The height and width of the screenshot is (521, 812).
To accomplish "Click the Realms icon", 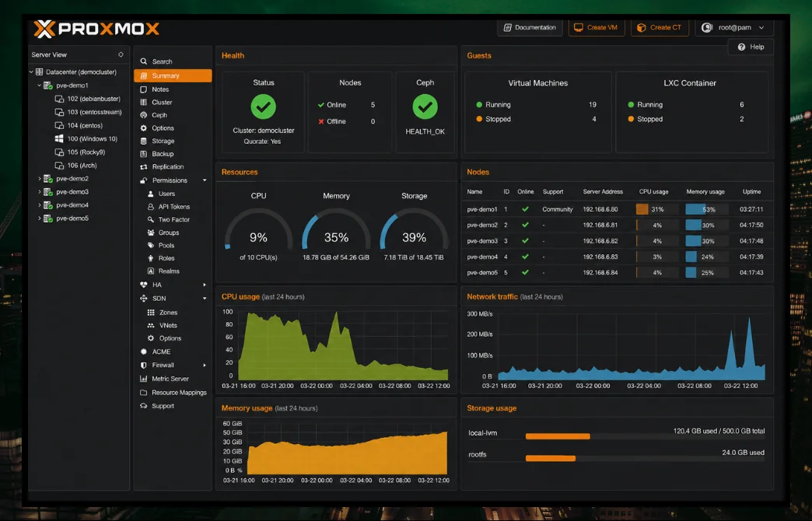I will 151,271.
